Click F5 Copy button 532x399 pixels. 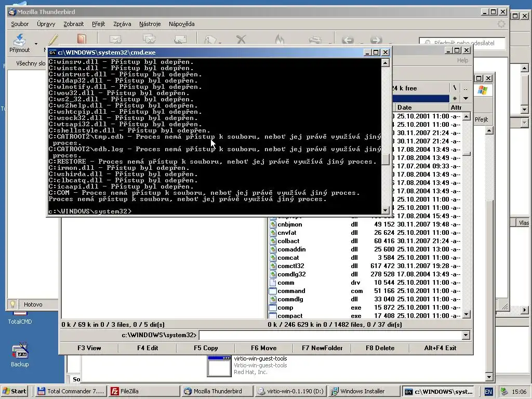[206, 348]
